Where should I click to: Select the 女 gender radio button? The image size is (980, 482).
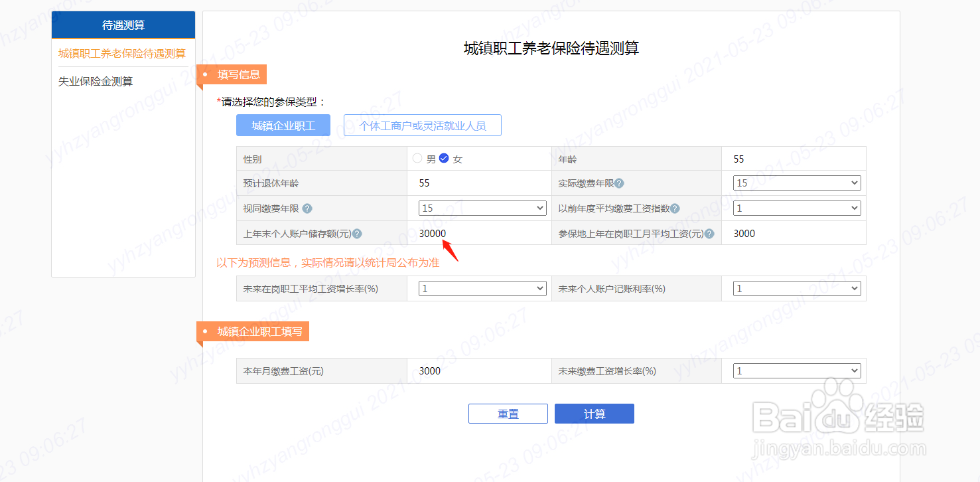coord(444,158)
